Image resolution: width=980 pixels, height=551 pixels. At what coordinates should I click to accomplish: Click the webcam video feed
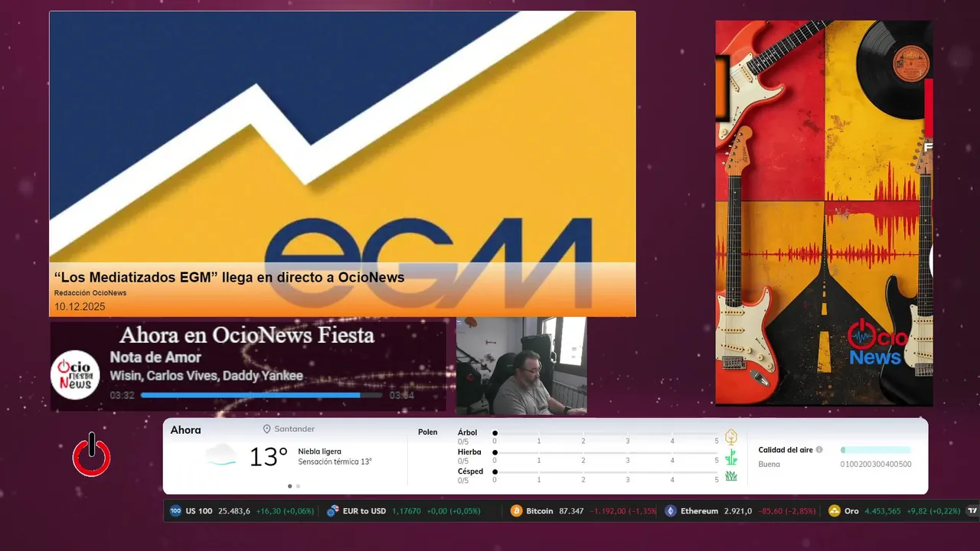pos(521,366)
